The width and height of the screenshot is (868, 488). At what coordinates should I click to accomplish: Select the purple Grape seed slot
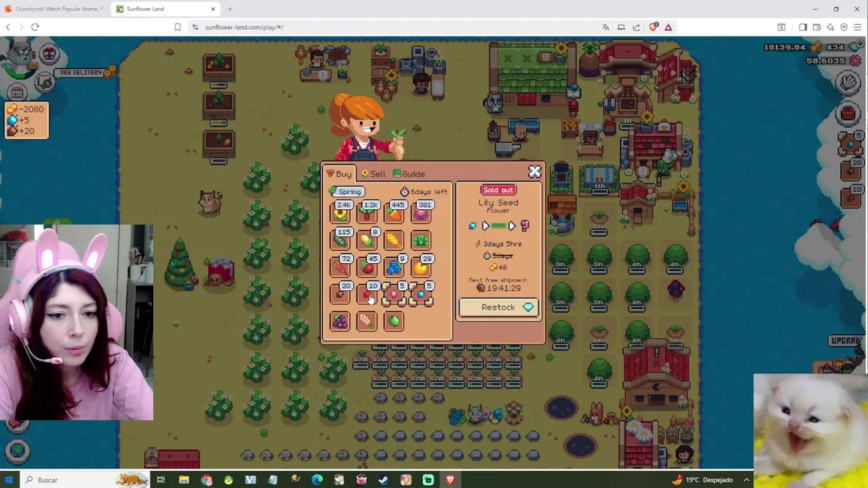click(340, 321)
